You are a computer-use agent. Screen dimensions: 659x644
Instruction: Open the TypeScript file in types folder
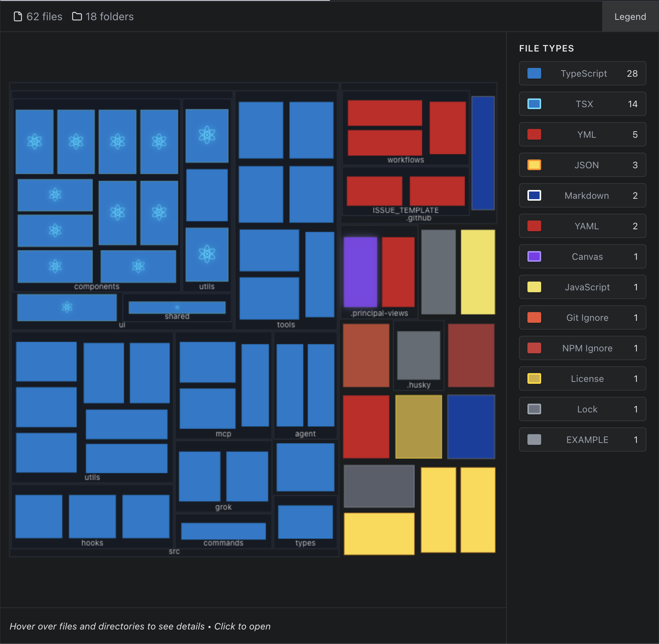click(x=305, y=522)
